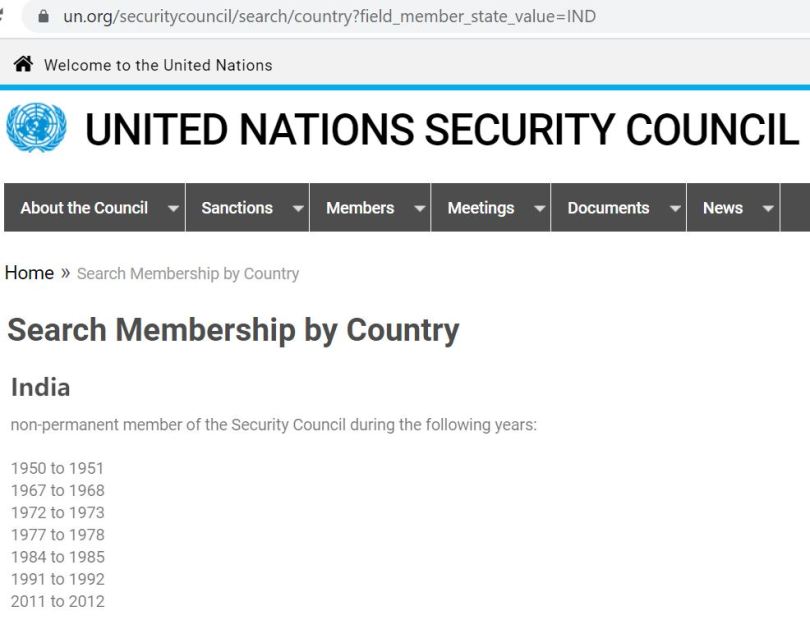
Task: Open the Documents menu
Action: [x=608, y=208]
